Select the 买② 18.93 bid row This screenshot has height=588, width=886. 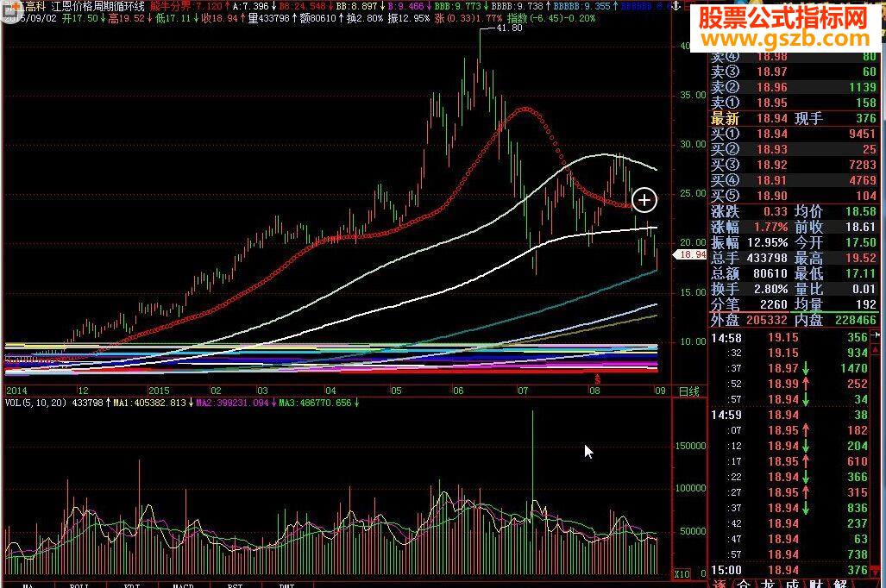[x=794, y=149]
